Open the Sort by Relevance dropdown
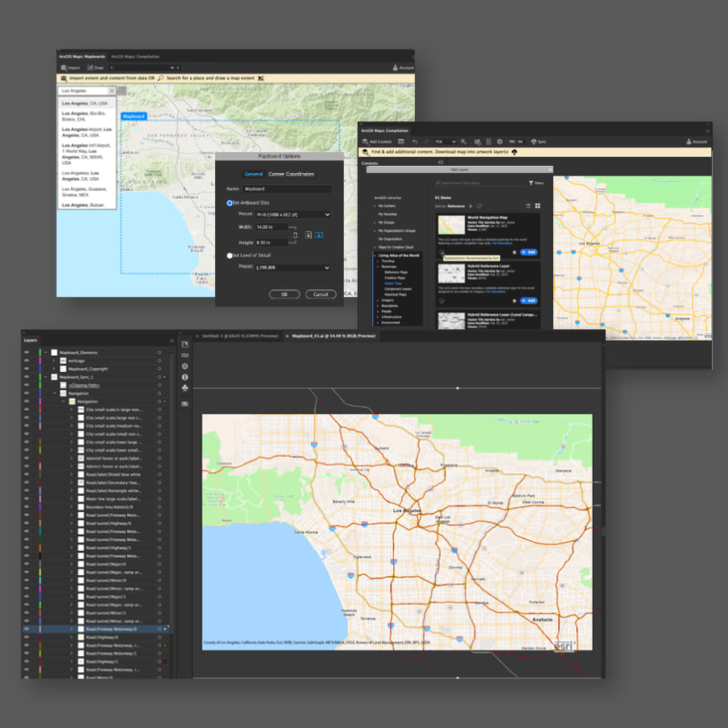The width and height of the screenshot is (728, 728). click(x=456, y=206)
